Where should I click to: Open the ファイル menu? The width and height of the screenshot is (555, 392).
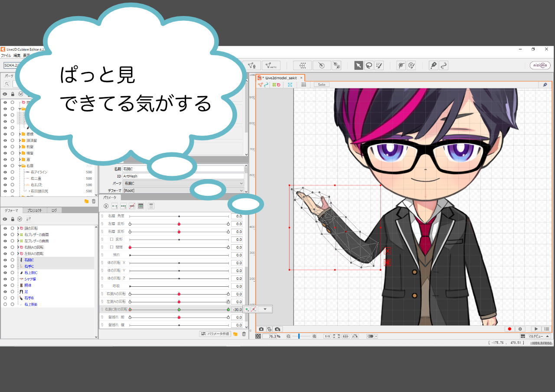tap(6, 55)
